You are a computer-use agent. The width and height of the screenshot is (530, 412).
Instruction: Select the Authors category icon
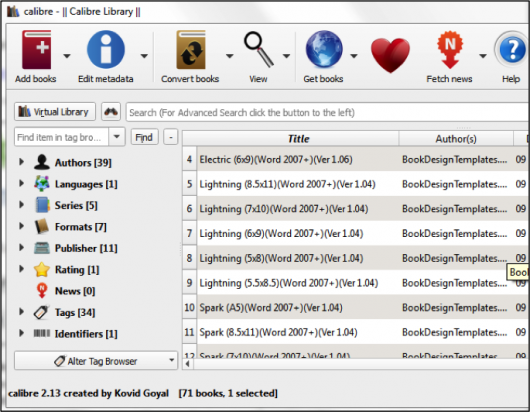tap(42, 162)
